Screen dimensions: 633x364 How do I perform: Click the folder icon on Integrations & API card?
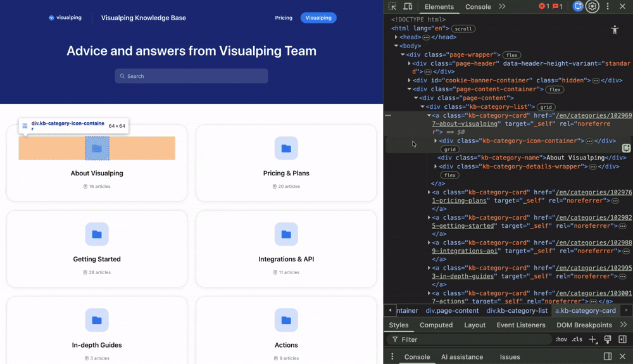286,234
